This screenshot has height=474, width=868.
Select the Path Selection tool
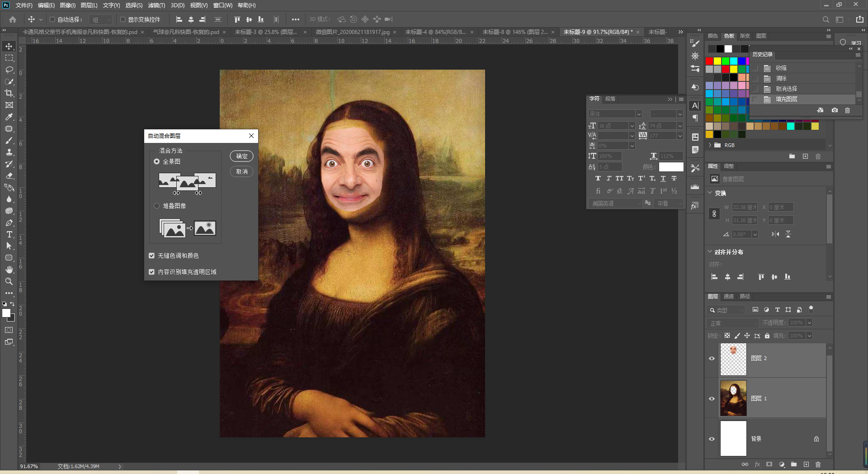click(x=9, y=246)
